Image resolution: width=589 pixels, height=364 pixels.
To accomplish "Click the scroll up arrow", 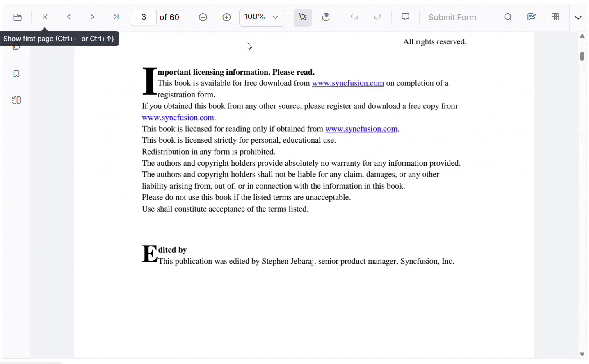I will click(x=582, y=36).
